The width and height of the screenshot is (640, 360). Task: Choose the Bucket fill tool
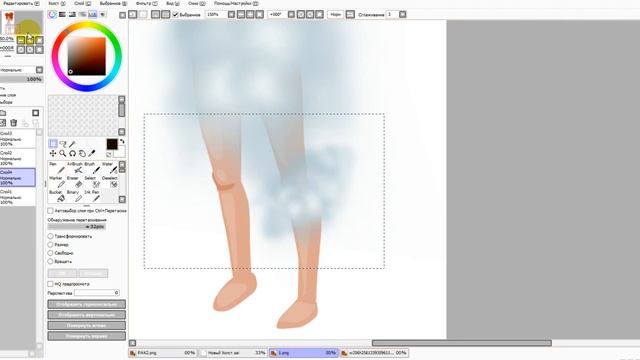click(56, 196)
